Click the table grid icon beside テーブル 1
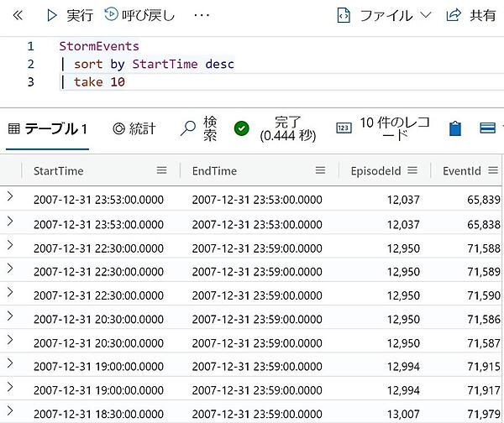This screenshot has width=504, height=423. (13, 128)
